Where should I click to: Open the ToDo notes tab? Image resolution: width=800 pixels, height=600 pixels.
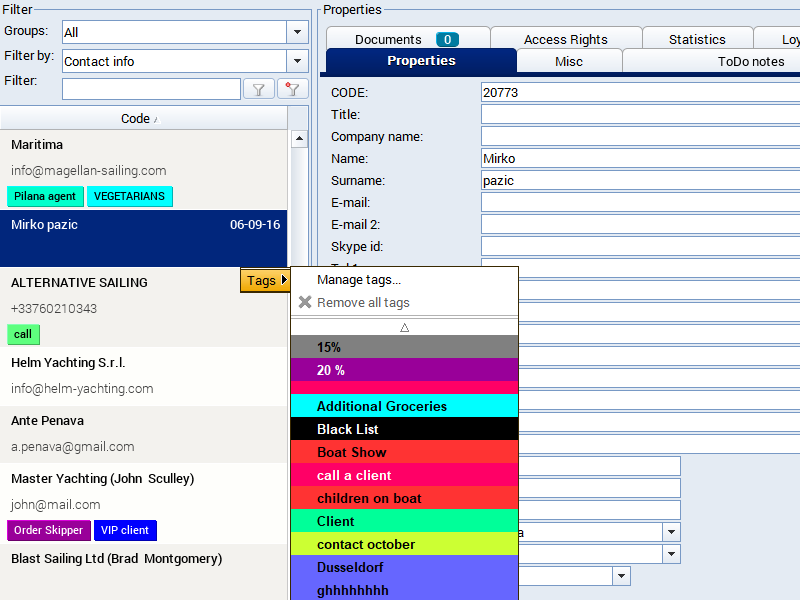[750, 61]
